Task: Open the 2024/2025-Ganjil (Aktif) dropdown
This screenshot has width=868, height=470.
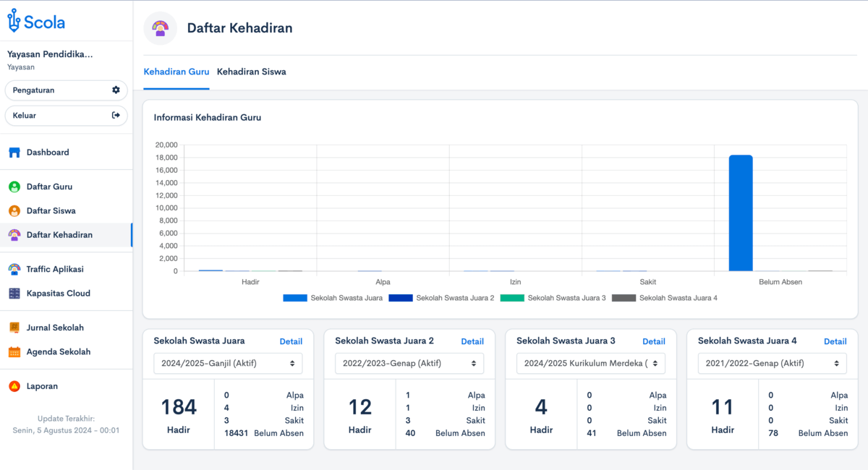Action: click(228, 363)
